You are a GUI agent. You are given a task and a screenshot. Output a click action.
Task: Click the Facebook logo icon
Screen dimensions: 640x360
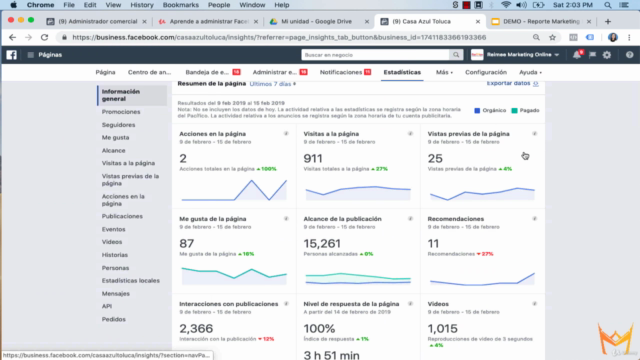11,55
